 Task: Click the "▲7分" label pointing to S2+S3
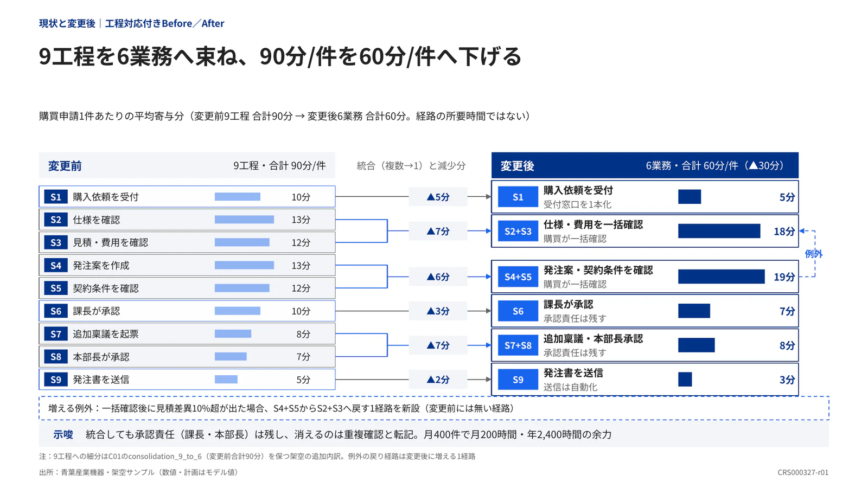tap(438, 231)
